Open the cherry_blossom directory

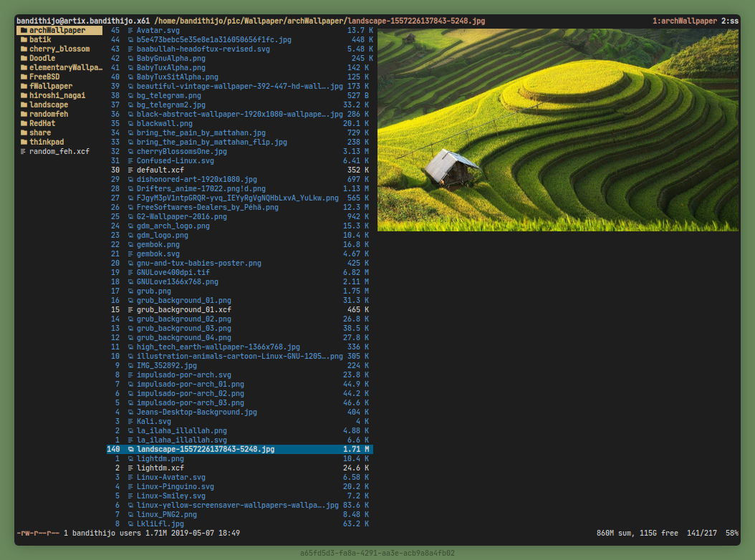click(59, 49)
